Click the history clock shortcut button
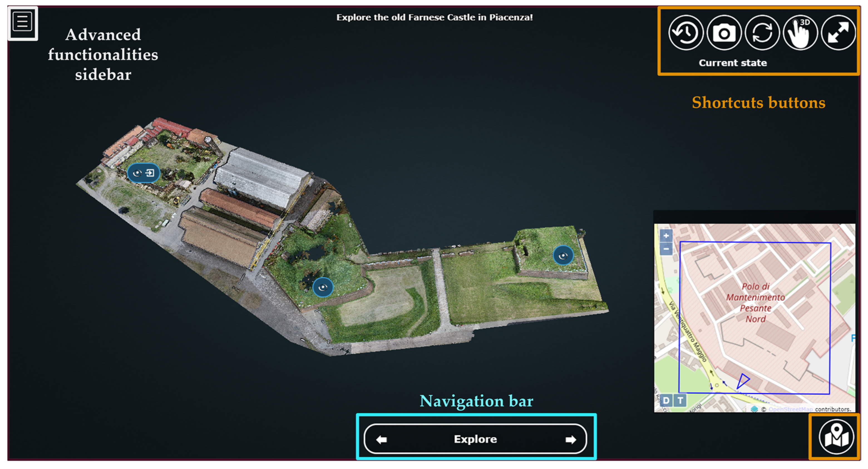This screenshot has width=868, height=469. pos(685,33)
